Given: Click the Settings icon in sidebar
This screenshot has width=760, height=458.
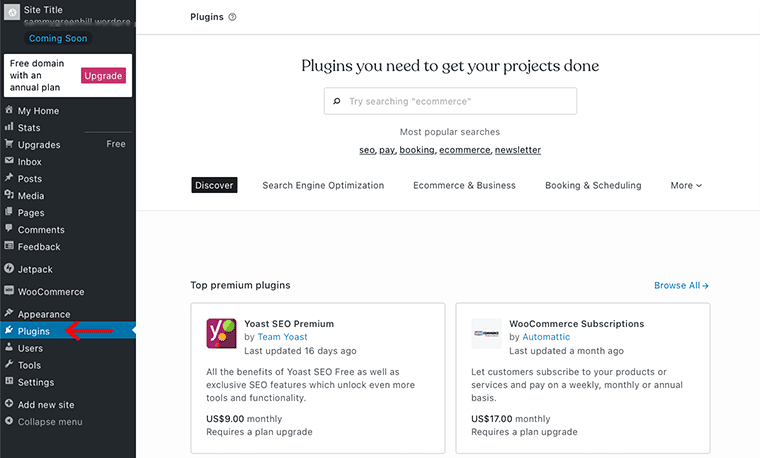Looking at the screenshot, I should (9, 381).
